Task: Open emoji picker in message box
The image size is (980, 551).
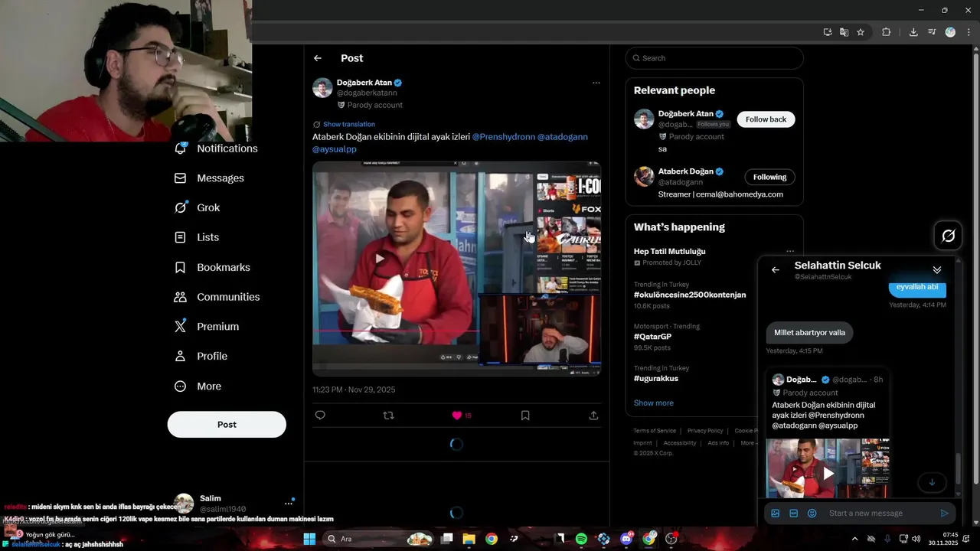Action: (812, 514)
